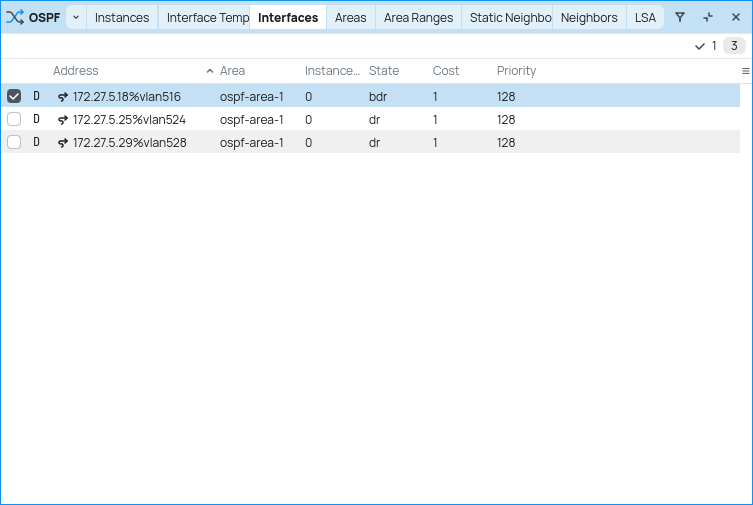
Task: Select address 172.27.5.18%vlan516
Action: 127,96
